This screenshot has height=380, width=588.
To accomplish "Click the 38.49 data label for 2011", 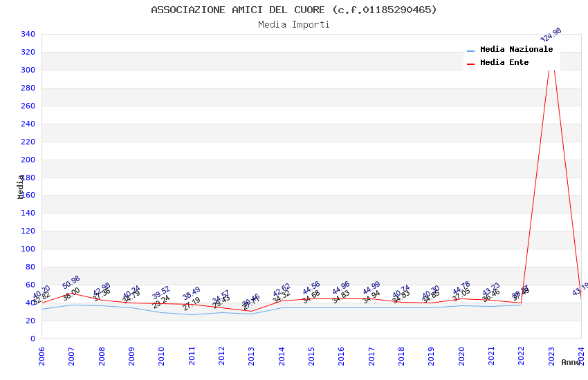I will click(x=191, y=293).
